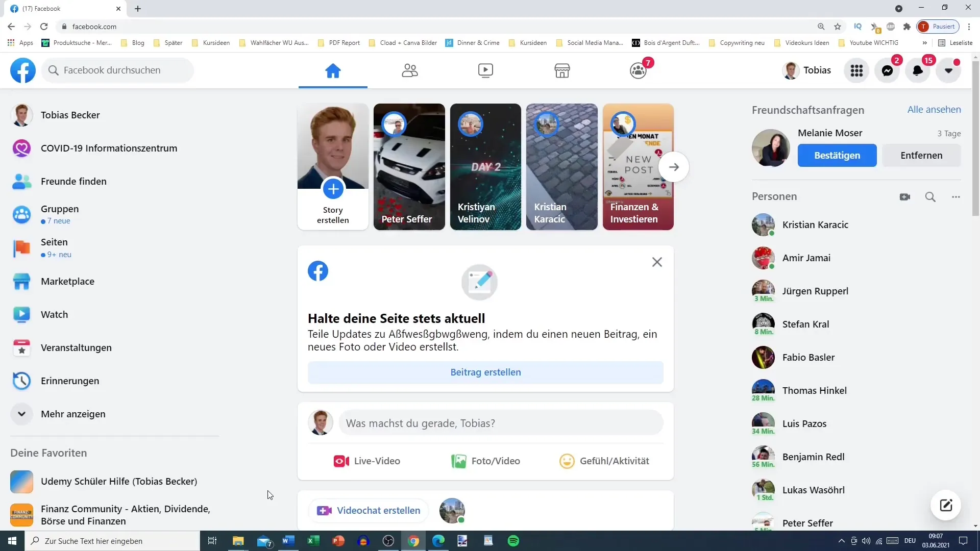Open Gruppen in left sidebar
Viewport: 980px width, 551px height.
(114, 215)
